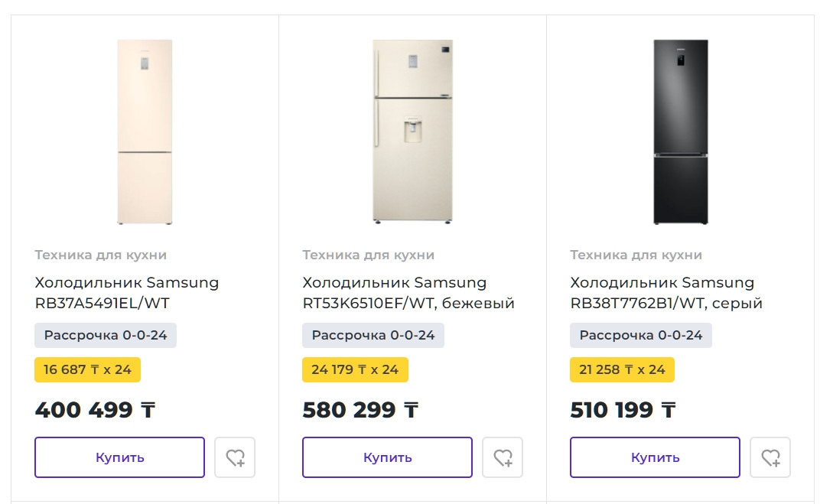This screenshot has height=504, width=820.
Task: Select Техника для кухни label above RB38T7762B1/WT
Action: 636,255
